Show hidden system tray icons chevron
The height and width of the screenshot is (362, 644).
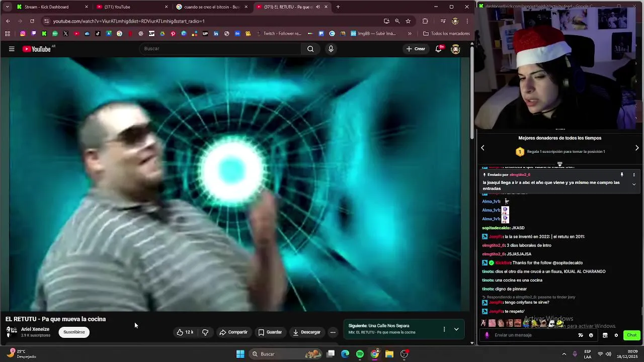pyautogui.click(x=564, y=354)
